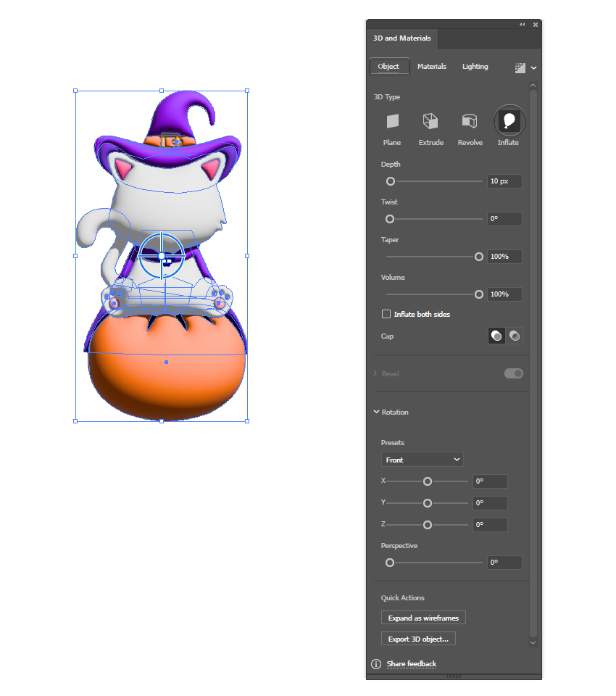Open the material preview icon at panel top

[x=521, y=67]
